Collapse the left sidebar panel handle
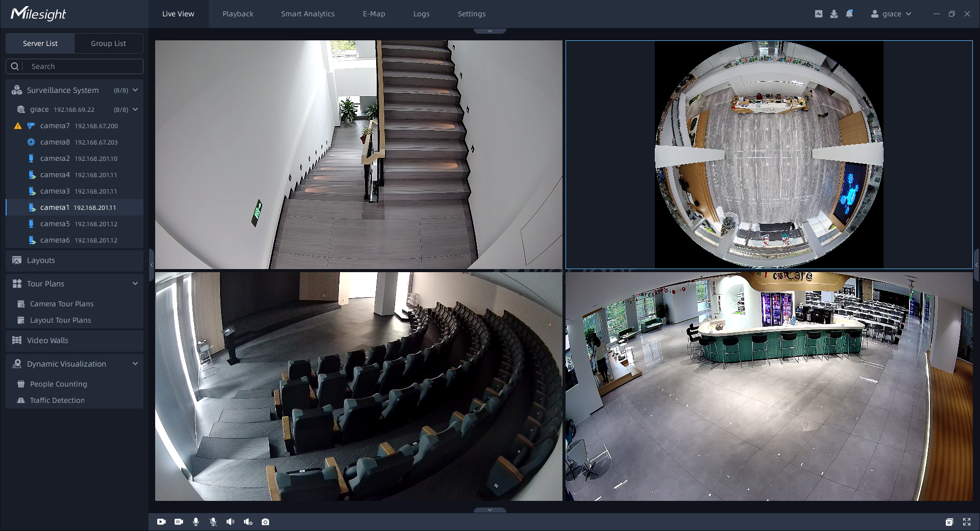Viewport: 980px width, 531px height. click(151, 265)
